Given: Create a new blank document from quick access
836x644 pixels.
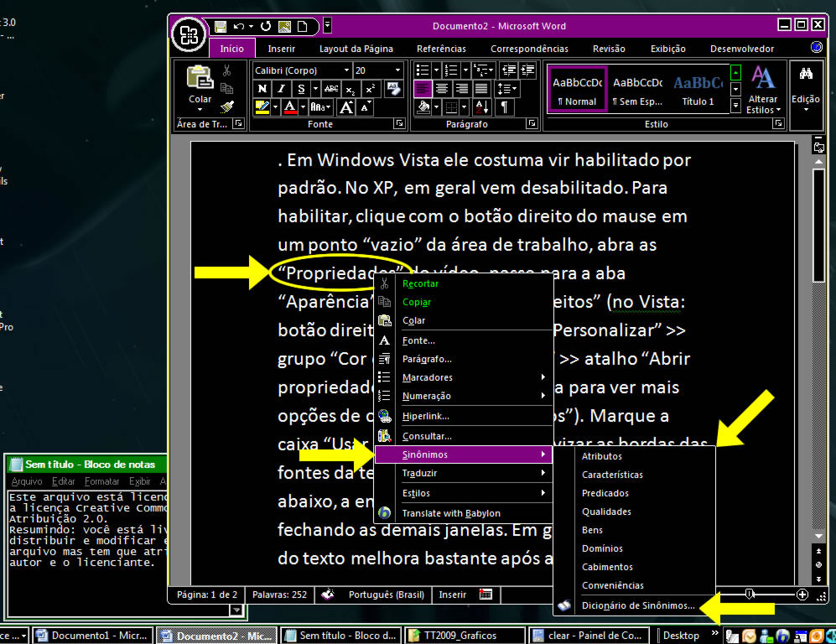Looking at the screenshot, I should (303, 26).
